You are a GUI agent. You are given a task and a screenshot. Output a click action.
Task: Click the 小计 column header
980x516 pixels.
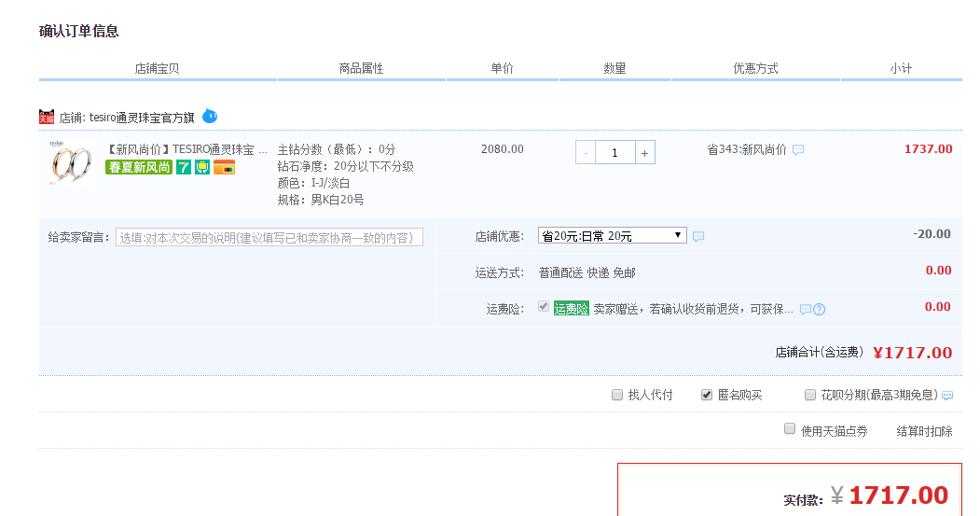(901, 68)
